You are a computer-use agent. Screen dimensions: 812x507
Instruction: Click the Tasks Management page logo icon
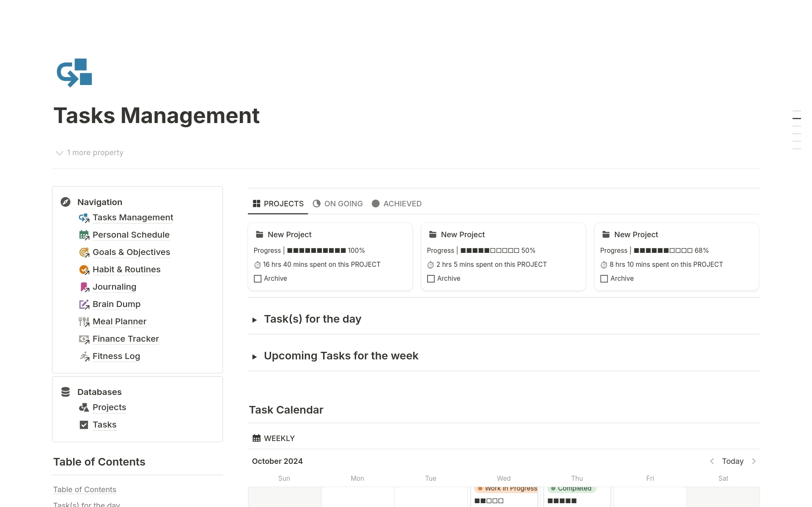tap(74, 73)
